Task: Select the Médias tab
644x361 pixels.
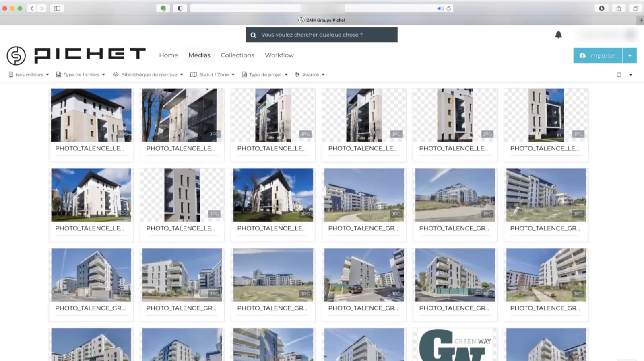Action: [199, 55]
